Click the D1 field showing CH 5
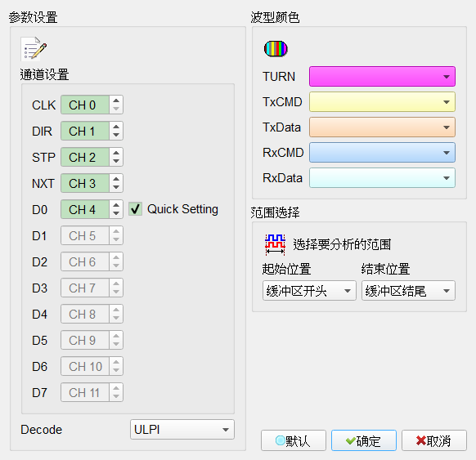Viewport: 476px width, 460px height. coord(85,235)
